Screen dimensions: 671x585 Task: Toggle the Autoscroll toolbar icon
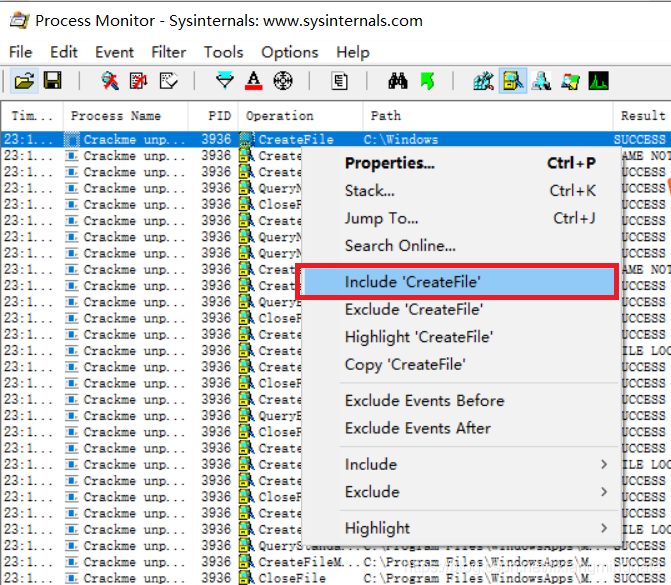(x=139, y=80)
